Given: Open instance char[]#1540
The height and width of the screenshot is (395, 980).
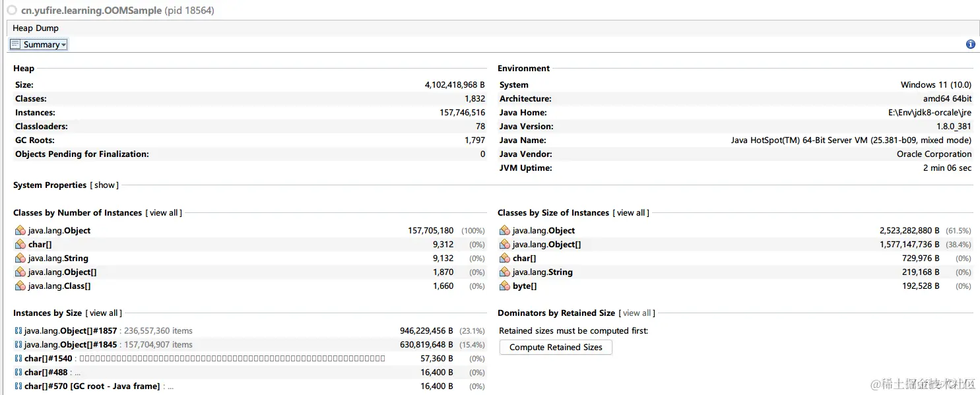Looking at the screenshot, I should pos(48,359).
